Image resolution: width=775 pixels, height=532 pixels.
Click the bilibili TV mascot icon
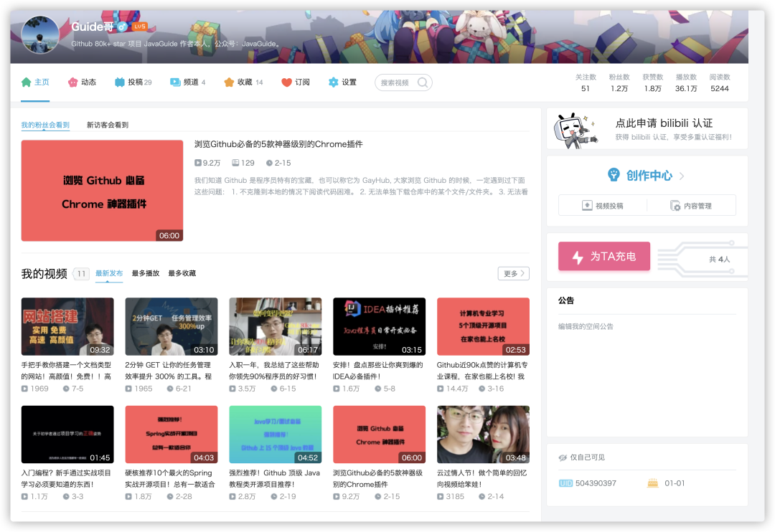pos(574,130)
